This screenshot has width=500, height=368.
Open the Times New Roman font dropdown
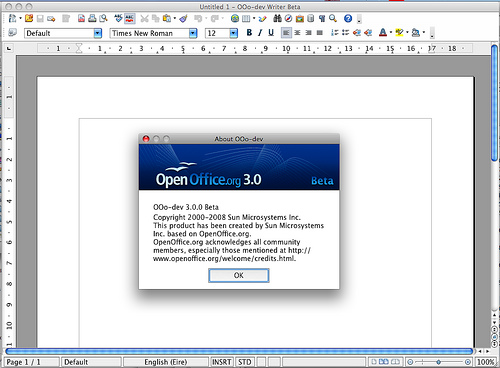193,33
